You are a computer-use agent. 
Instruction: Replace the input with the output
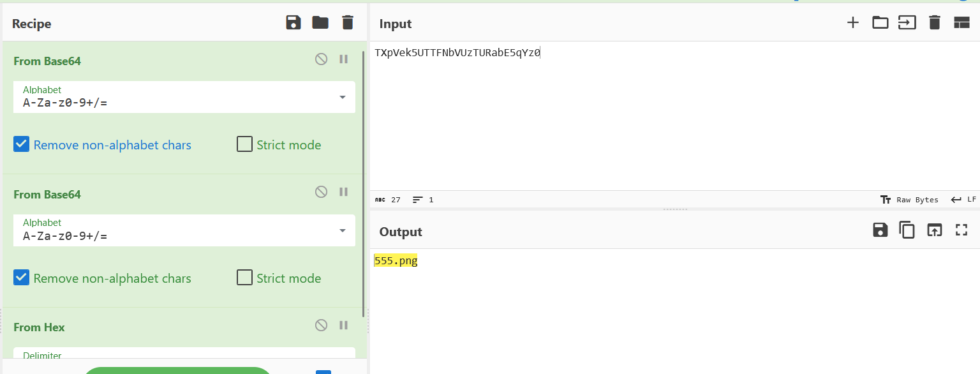[x=934, y=230]
